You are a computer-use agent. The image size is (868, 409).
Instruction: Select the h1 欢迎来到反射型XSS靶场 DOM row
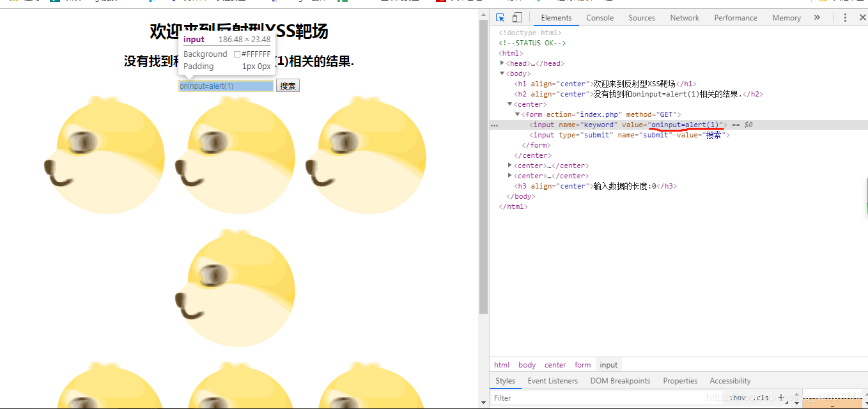(x=678, y=84)
